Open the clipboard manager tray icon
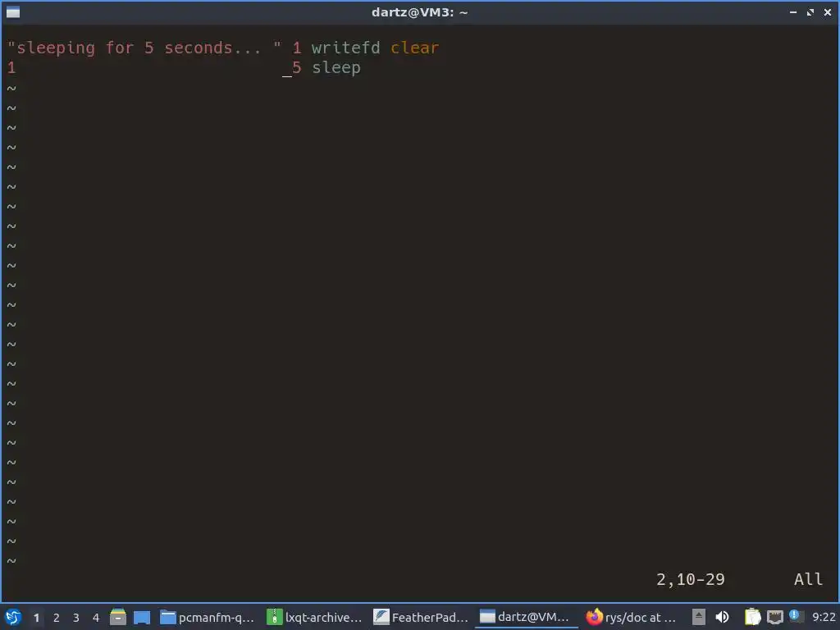The height and width of the screenshot is (630, 840). tap(752, 617)
